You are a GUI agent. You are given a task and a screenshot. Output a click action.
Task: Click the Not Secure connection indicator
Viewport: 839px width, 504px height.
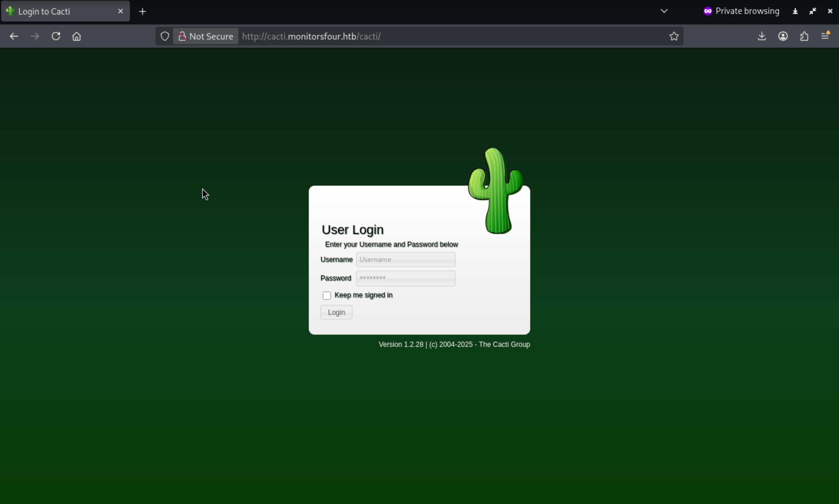pyautogui.click(x=206, y=36)
